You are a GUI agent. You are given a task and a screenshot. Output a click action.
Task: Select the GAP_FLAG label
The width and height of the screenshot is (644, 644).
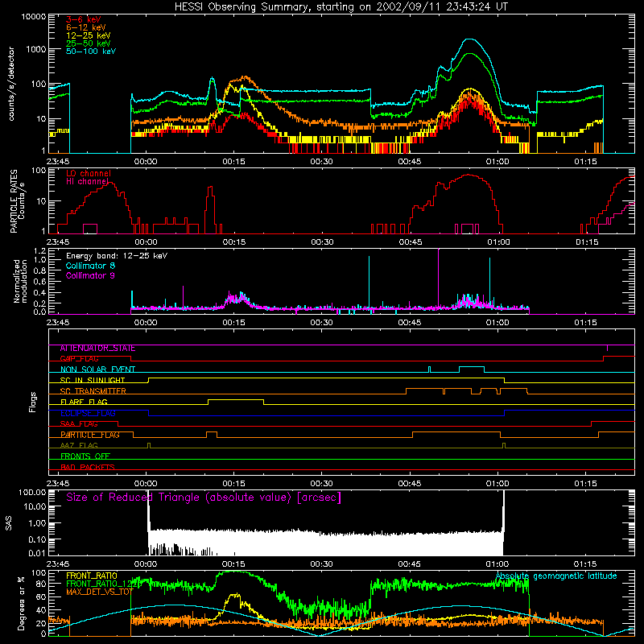coord(79,359)
